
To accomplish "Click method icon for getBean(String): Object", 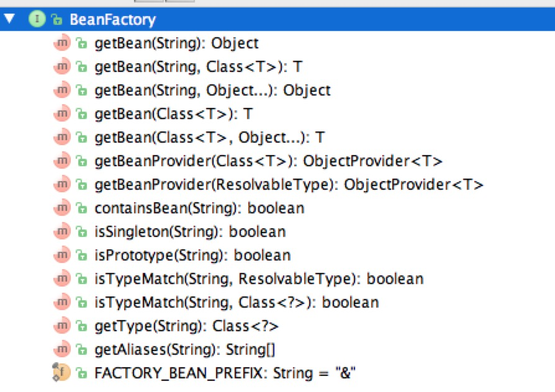I will 62,43.
